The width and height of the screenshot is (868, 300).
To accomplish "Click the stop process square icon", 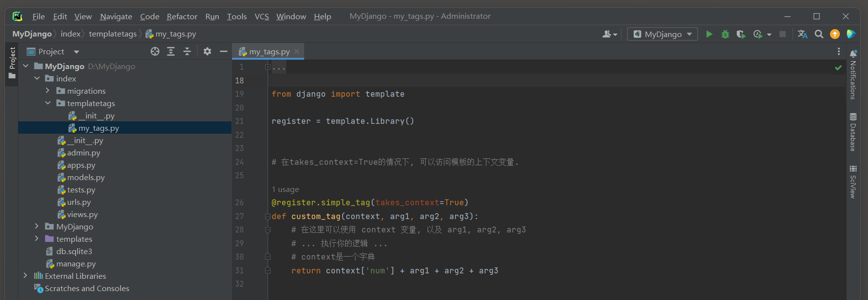I will pyautogui.click(x=783, y=34).
